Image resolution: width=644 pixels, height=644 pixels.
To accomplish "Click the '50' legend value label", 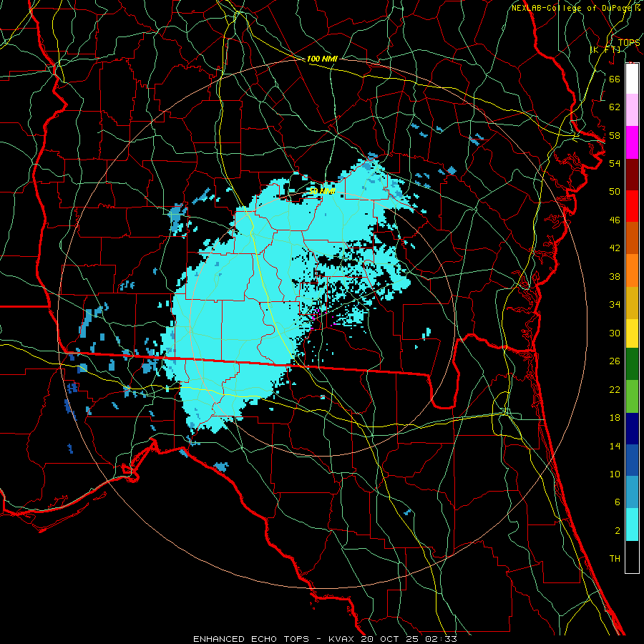I will point(615,191).
